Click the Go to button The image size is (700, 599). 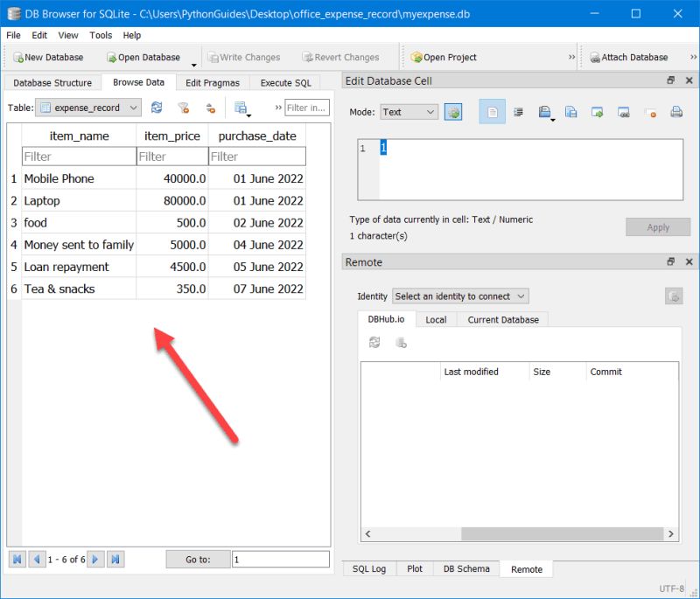[x=198, y=560]
